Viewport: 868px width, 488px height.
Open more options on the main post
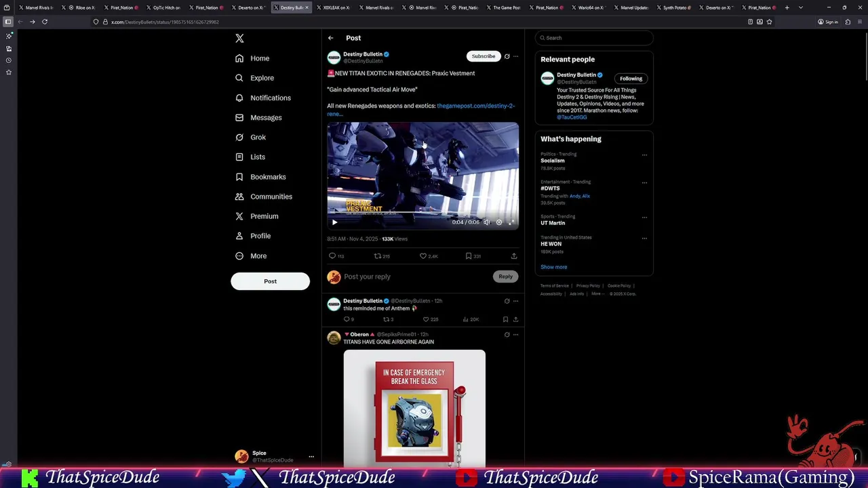coord(515,56)
